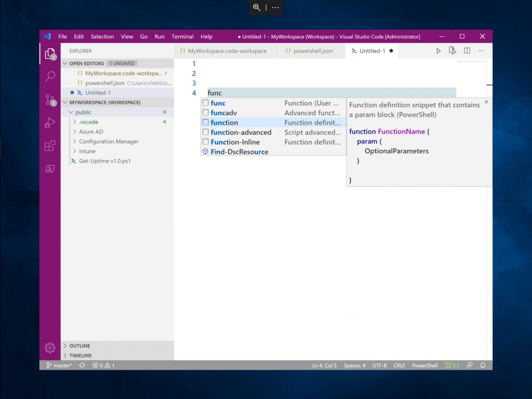
Task: Change the CRLF line ending setting
Action: click(x=400, y=365)
